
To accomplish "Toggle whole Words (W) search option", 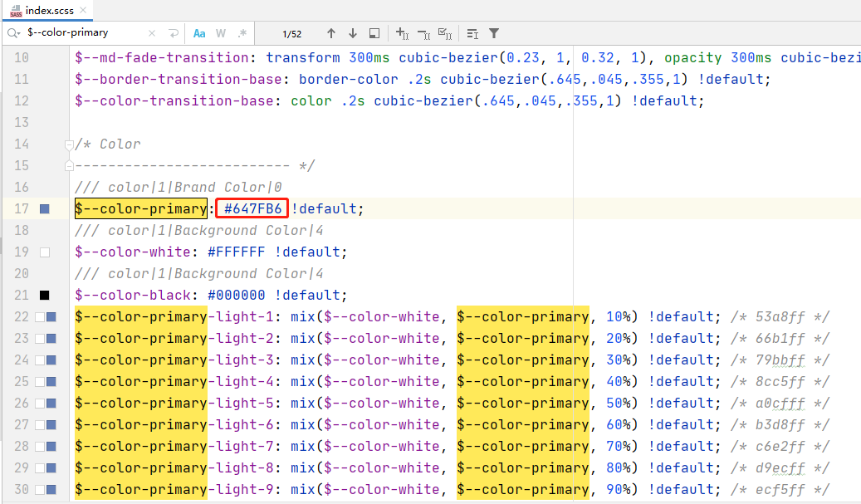I will coord(221,34).
